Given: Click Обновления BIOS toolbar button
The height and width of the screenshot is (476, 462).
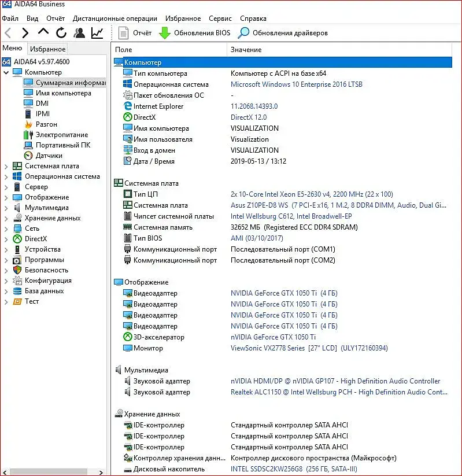Looking at the screenshot, I should pos(195,33).
